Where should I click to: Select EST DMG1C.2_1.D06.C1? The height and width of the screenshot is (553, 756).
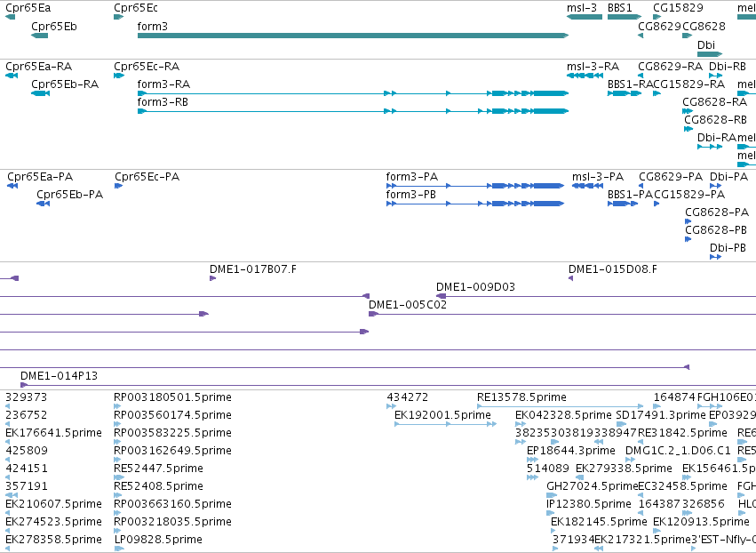(x=678, y=451)
